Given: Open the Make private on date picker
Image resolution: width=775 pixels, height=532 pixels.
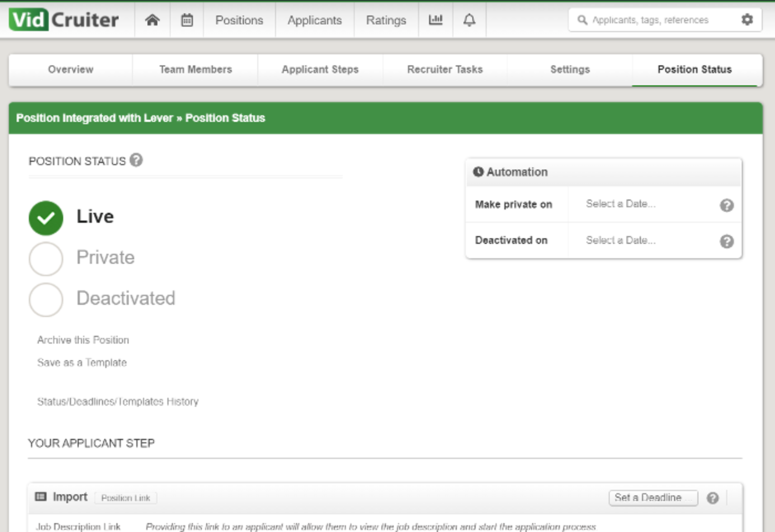Looking at the screenshot, I should [x=620, y=204].
